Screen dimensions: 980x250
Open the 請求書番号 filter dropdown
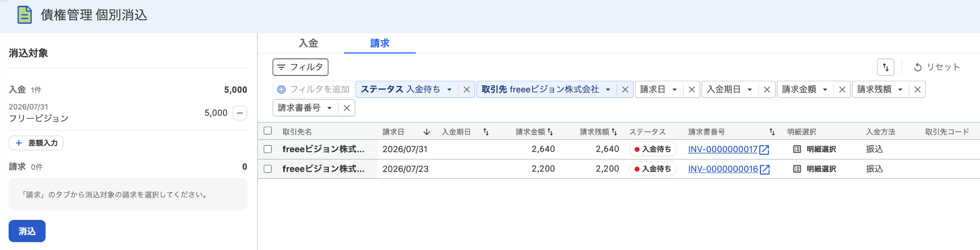[x=329, y=108]
